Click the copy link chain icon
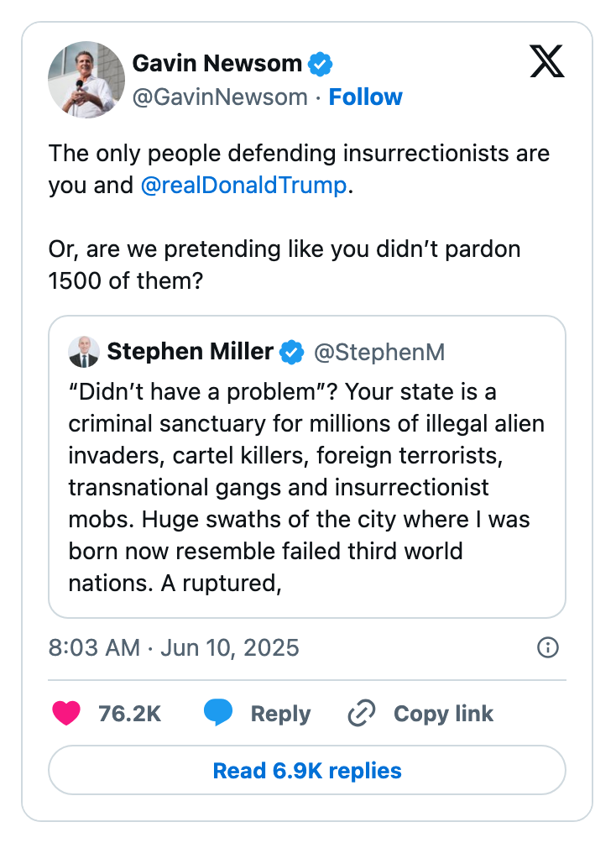The height and width of the screenshot is (843, 616). click(x=360, y=712)
